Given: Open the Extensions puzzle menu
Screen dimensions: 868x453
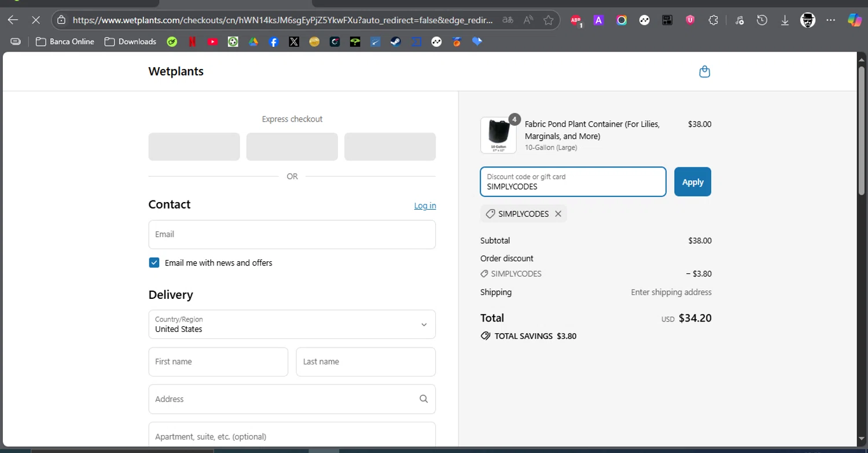Looking at the screenshot, I should pos(713,20).
